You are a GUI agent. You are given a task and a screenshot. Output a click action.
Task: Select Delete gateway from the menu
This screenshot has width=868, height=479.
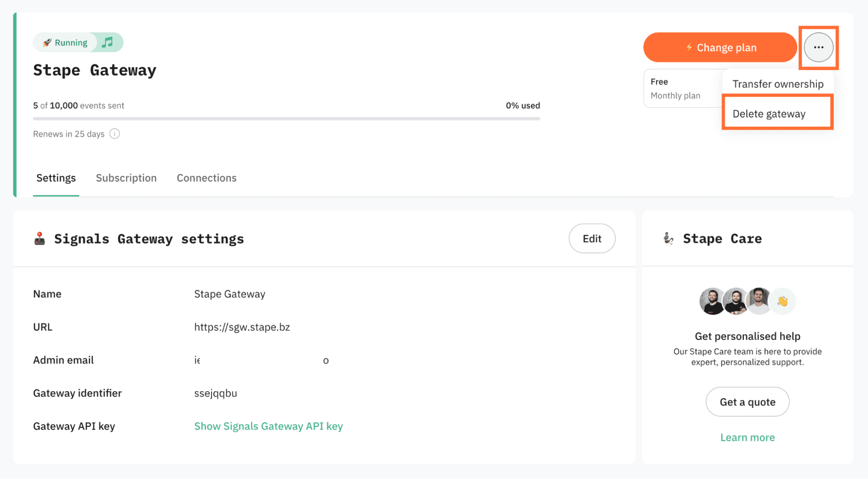point(778,113)
